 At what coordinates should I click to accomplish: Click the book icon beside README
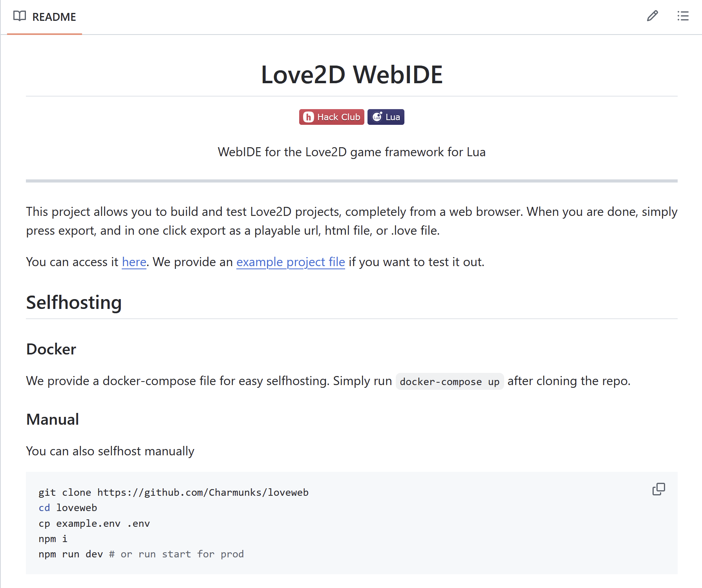20,16
